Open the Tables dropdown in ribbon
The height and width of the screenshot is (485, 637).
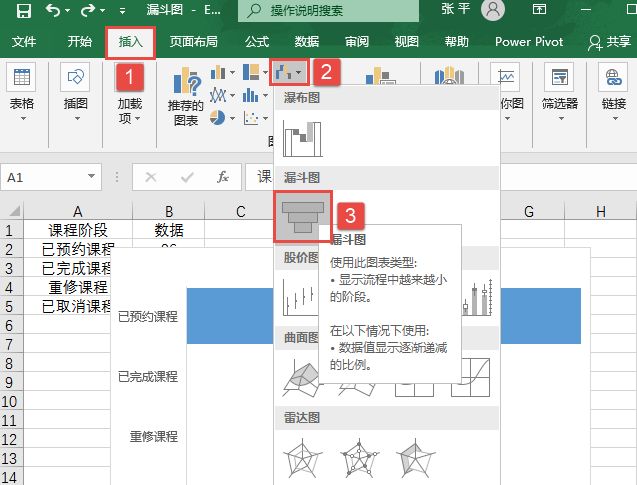22,97
